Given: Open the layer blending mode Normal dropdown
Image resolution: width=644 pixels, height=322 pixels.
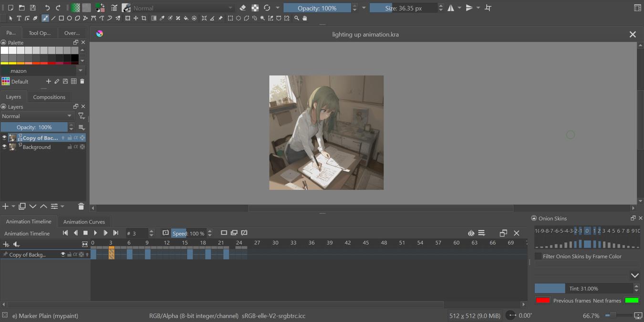Looking at the screenshot, I should click(x=37, y=116).
